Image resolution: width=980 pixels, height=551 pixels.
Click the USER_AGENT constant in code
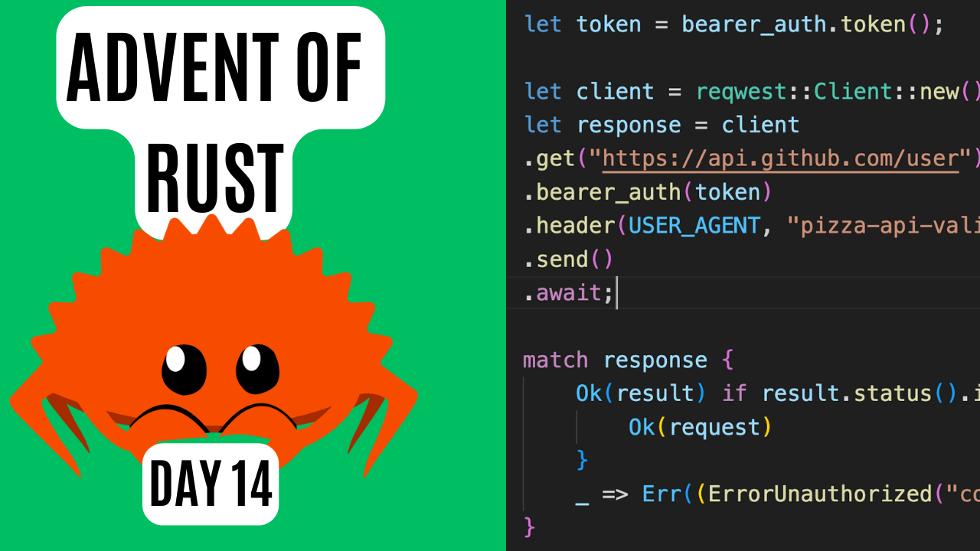[694, 226]
